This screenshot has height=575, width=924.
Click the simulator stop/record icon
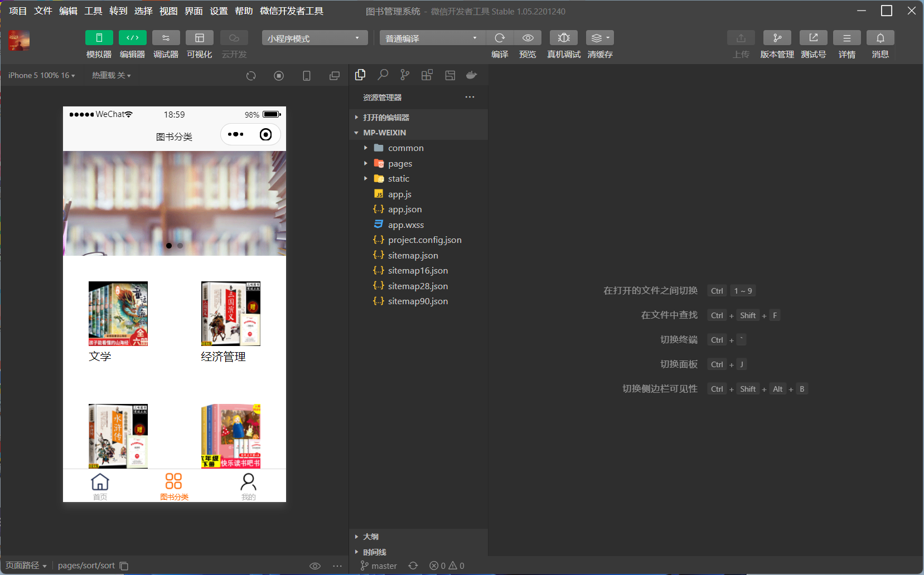coord(279,76)
